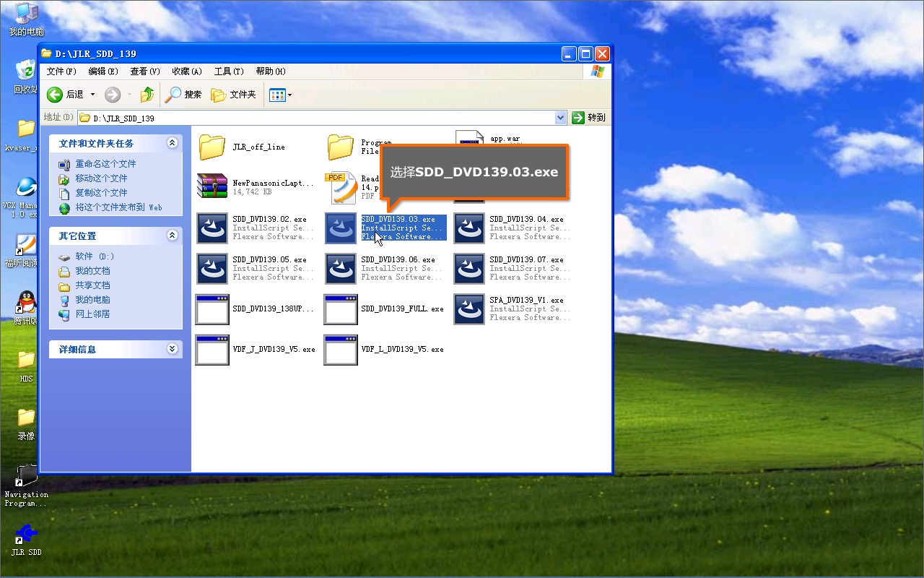Select the Read PDF file icon
This screenshot has width=924, height=578.
tap(341, 187)
